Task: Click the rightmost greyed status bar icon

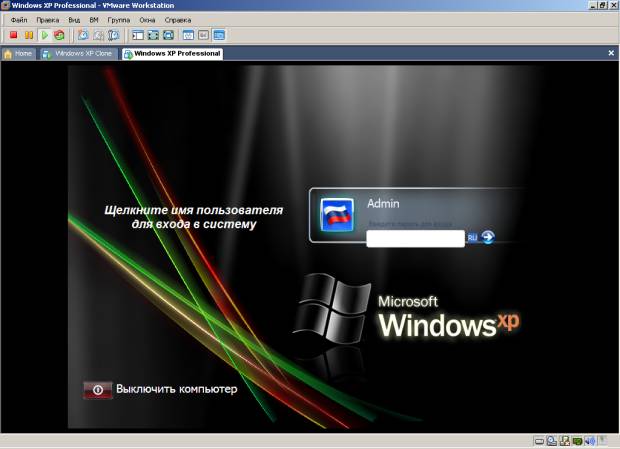Action: [603, 441]
